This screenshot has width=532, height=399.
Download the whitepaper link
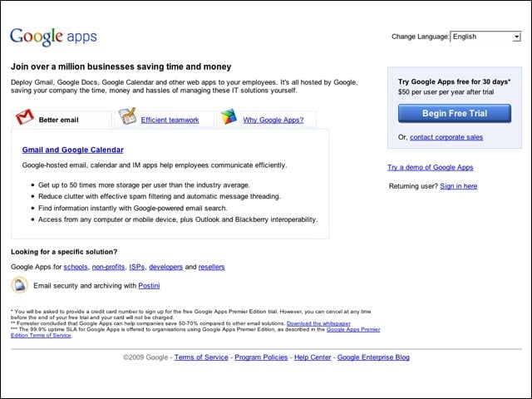point(318,323)
